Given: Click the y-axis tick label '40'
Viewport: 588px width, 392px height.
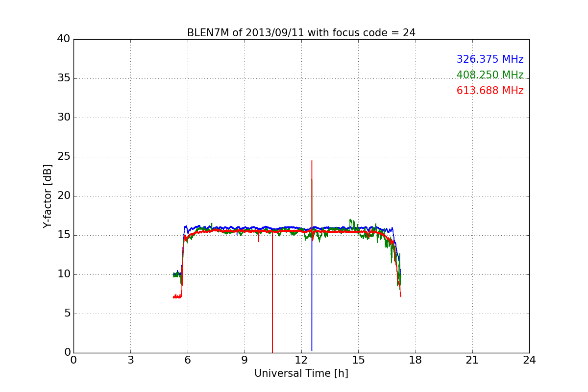Looking at the screenshot, I should point(64,39).
